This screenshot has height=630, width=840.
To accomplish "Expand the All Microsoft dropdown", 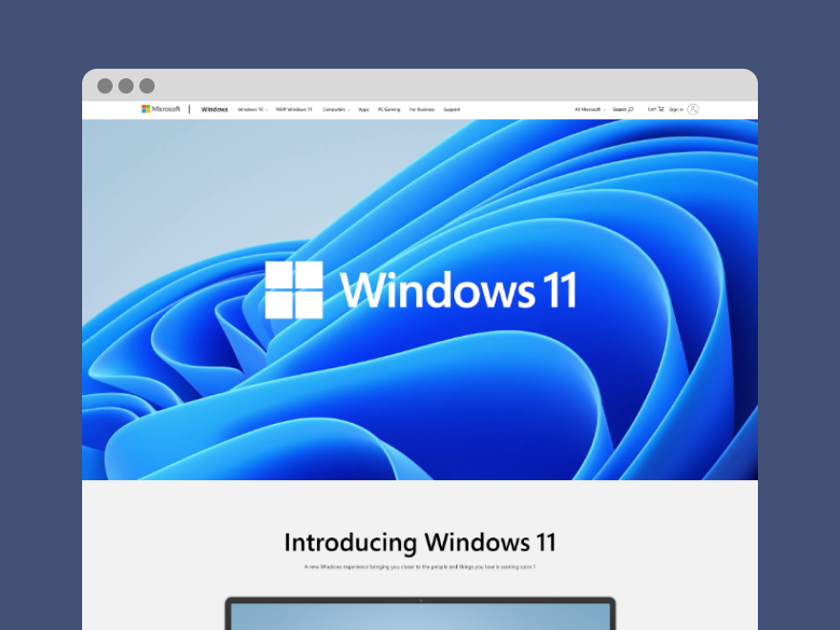I will click(x=592, y=109).
